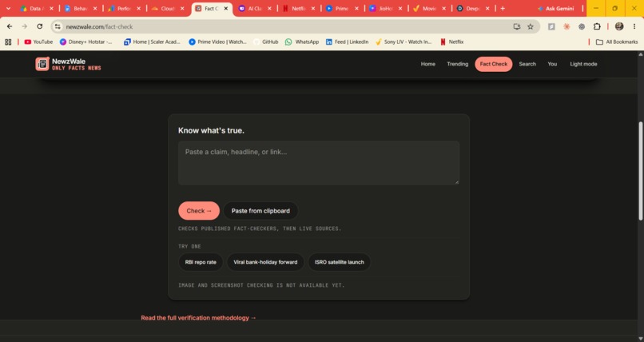The height and width of the screenshot is (342, 644).
Task: Close the active Fact Check tab
Action: [225, 8]
